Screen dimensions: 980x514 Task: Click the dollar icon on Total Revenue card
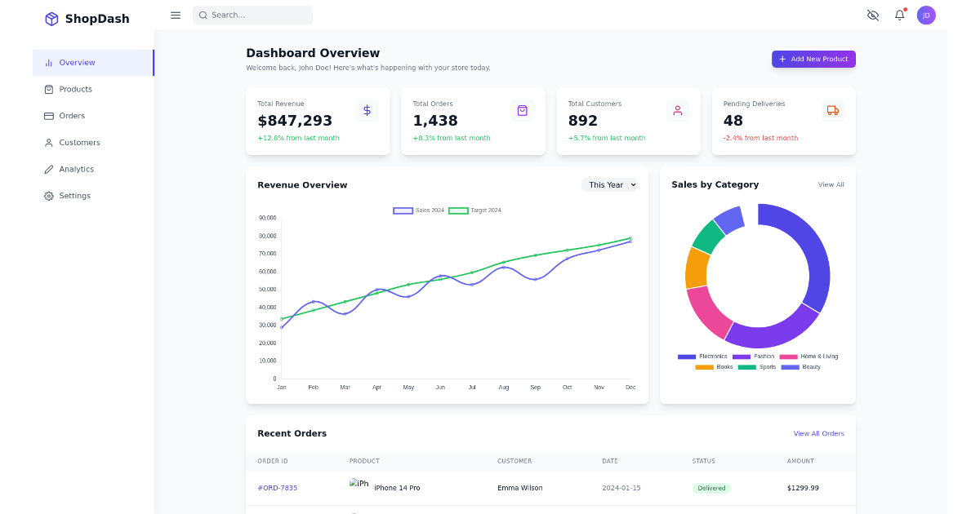click(367, 109)
